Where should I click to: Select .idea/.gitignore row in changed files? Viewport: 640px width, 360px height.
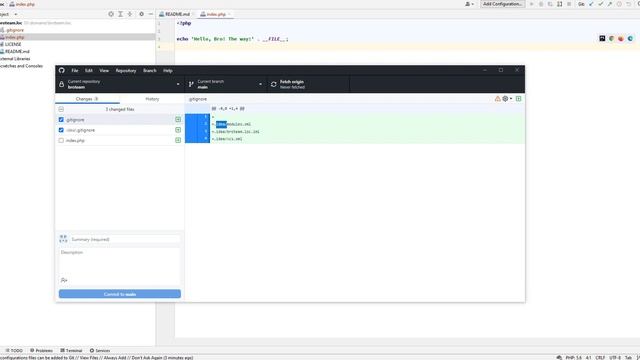(120, 130)
